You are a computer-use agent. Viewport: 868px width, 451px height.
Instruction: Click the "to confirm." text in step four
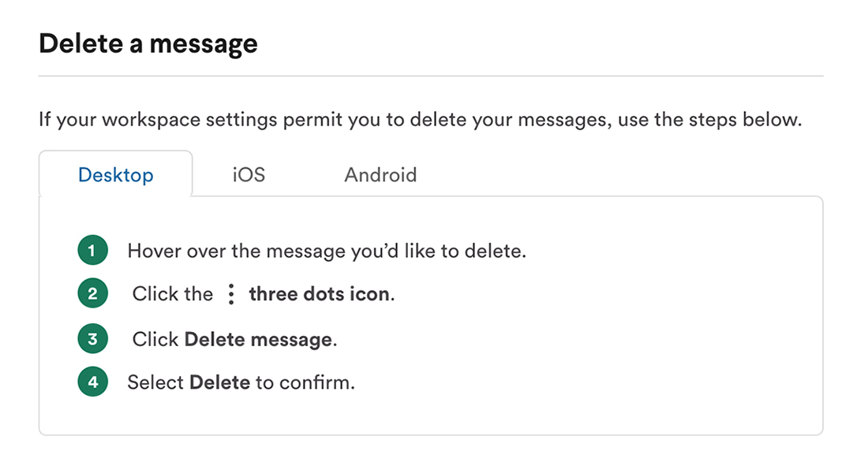point(305,382)
